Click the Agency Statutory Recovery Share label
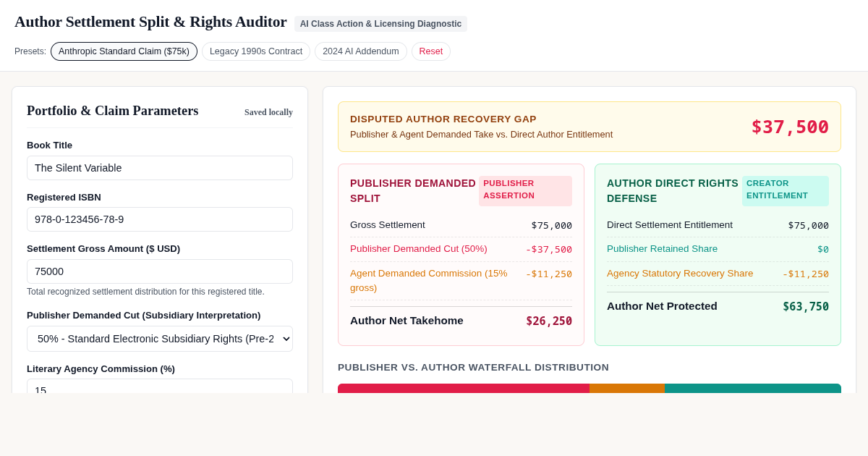The image size is (868, 456). [680, 274]
